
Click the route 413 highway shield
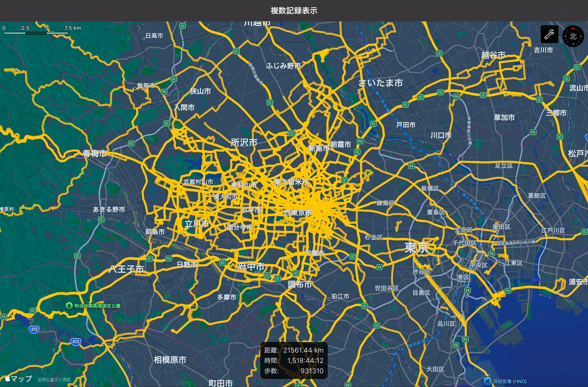click(x=76, y=342)
